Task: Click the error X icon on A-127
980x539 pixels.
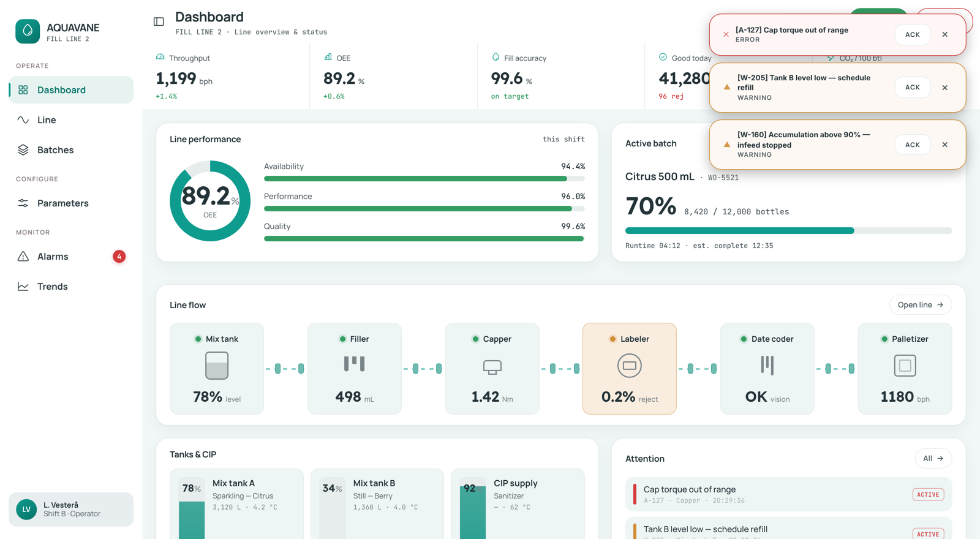Action: click(x=726, y=35)
